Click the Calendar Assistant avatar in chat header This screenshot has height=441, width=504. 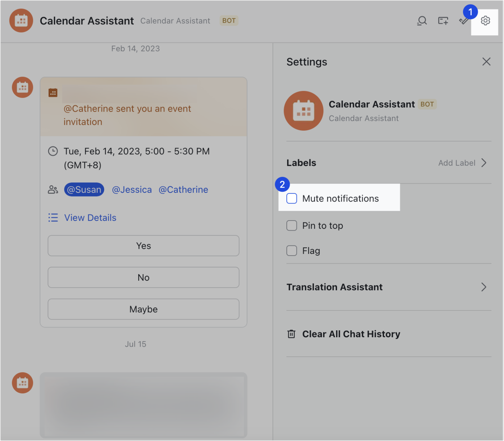click(x=21, y=21)
